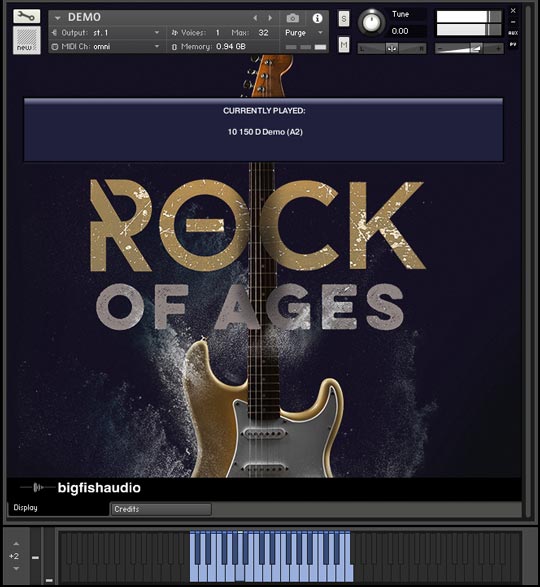Click the mod wheel strip

(49, 556)
